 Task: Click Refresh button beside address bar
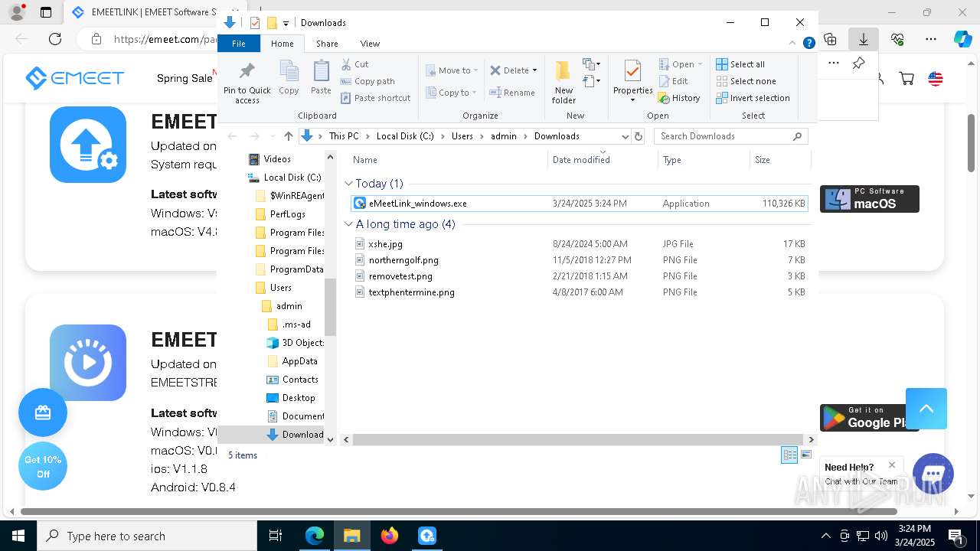[639, 136]
